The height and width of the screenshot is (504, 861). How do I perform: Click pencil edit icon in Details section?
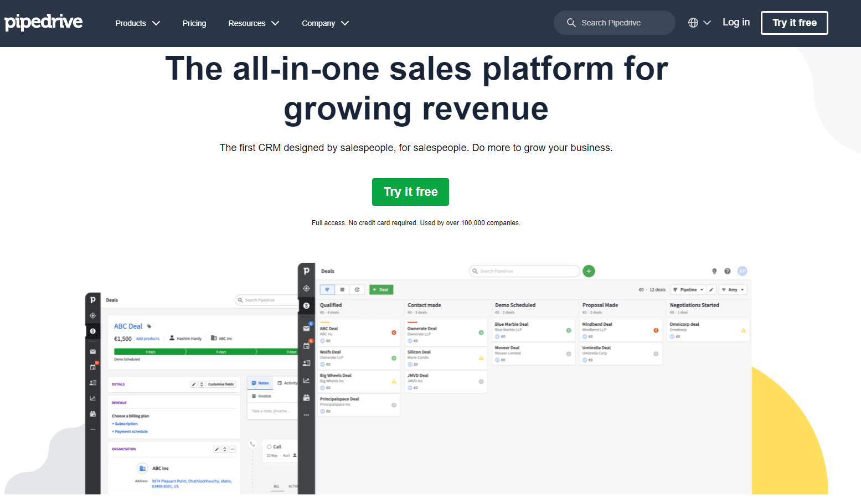click(x=194, y=384)
